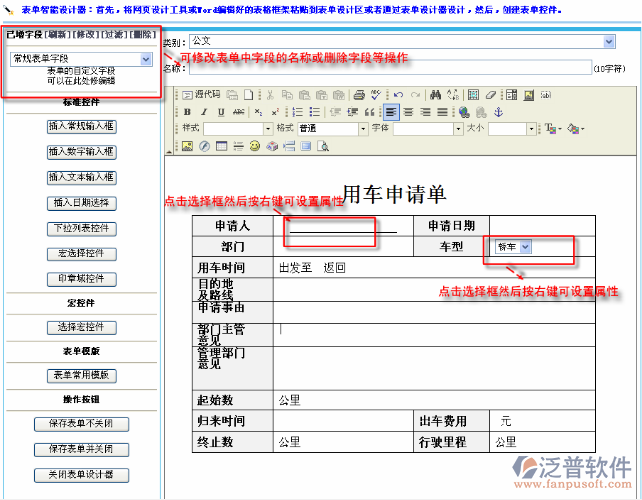Viewport: 642px width, 500px height.
Task: Click the print icon in editor toolbar
Action: [356, 95]
